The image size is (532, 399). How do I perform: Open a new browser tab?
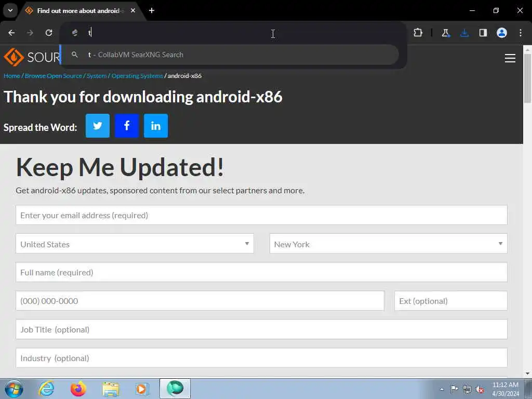coord(152,10)
